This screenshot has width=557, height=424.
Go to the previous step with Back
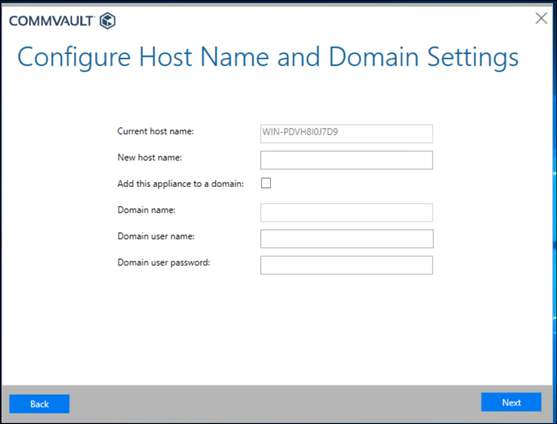[x=39, y=404]
